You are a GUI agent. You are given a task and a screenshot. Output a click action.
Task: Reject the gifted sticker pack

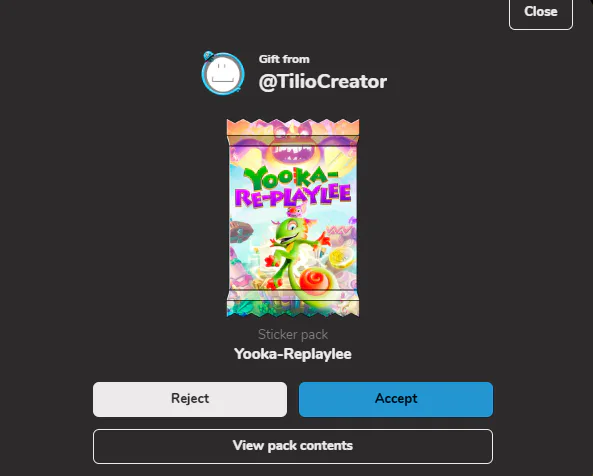pyautogui.click(x=190, y=399)
